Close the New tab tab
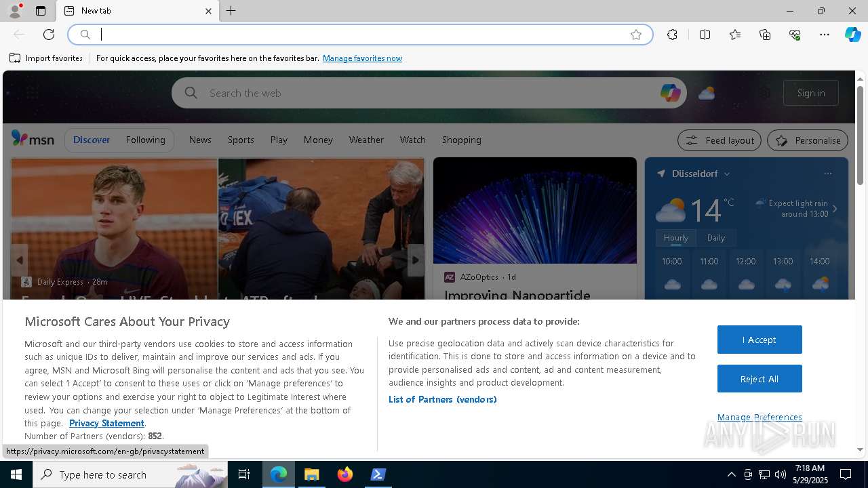 coord(208,11)
